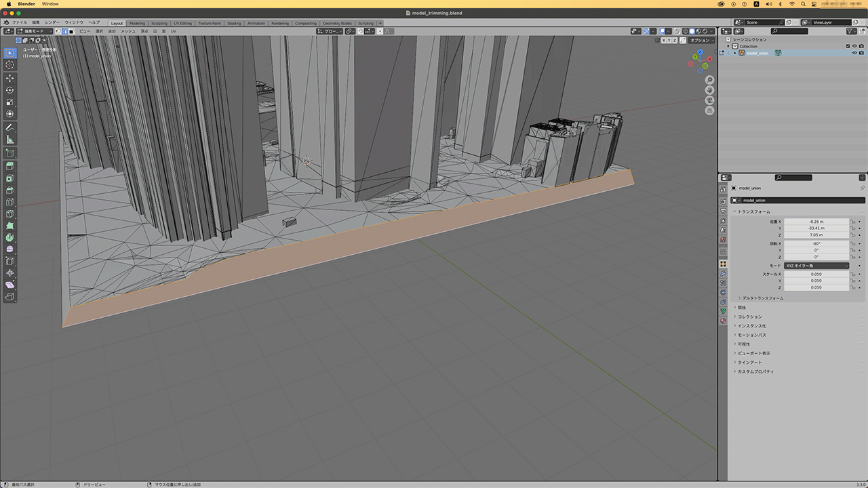Select the Knife tool
Viewport: 868px width, 488px height.
pyautogui.click(x=10, y=213)
